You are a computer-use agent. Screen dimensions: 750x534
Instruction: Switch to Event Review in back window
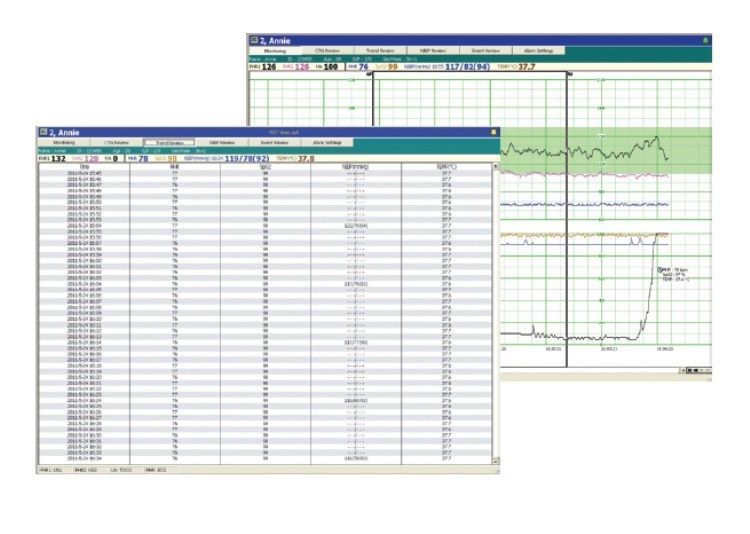tap(482, 50)
